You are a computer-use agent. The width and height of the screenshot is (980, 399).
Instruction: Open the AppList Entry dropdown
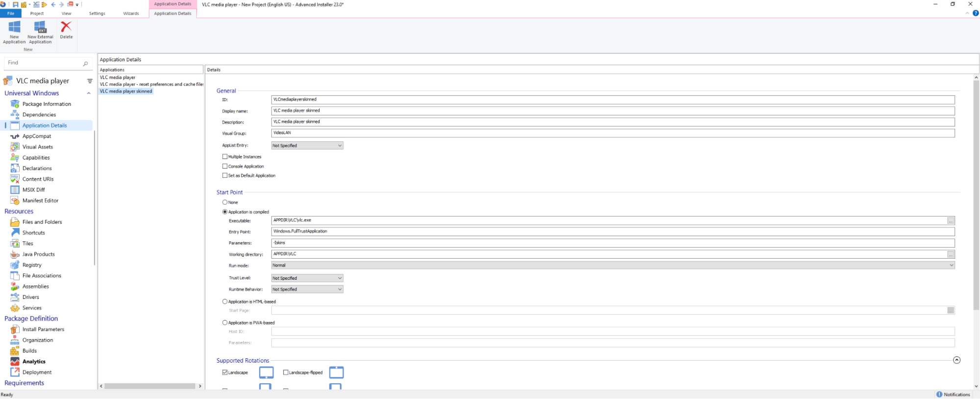point(307,146)
